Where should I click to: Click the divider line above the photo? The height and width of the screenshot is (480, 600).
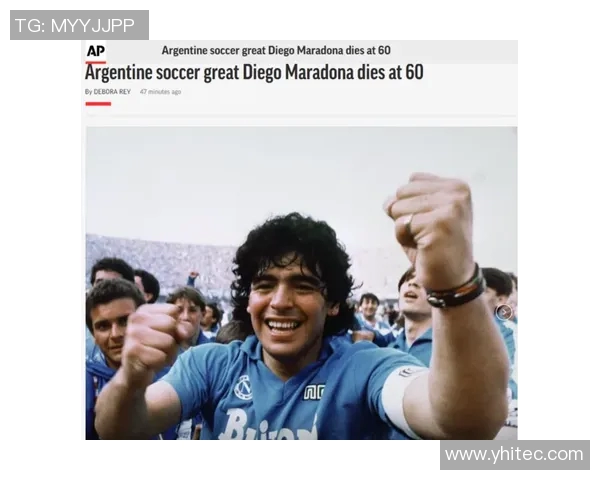tap(301, 115)
